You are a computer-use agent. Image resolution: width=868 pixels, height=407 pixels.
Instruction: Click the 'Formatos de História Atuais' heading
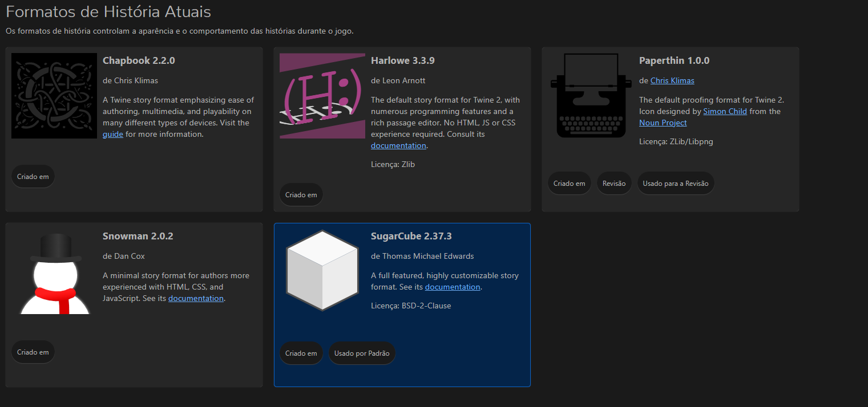(x=108, y=11)
